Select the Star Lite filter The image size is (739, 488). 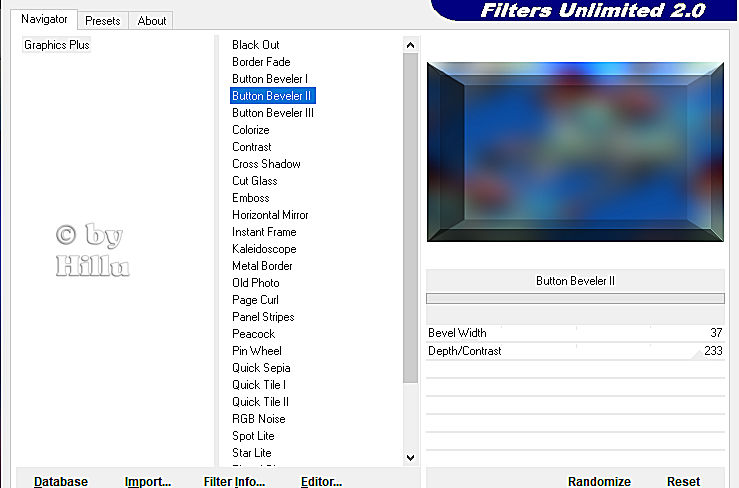pyautogui.click(x=252, y=452)
